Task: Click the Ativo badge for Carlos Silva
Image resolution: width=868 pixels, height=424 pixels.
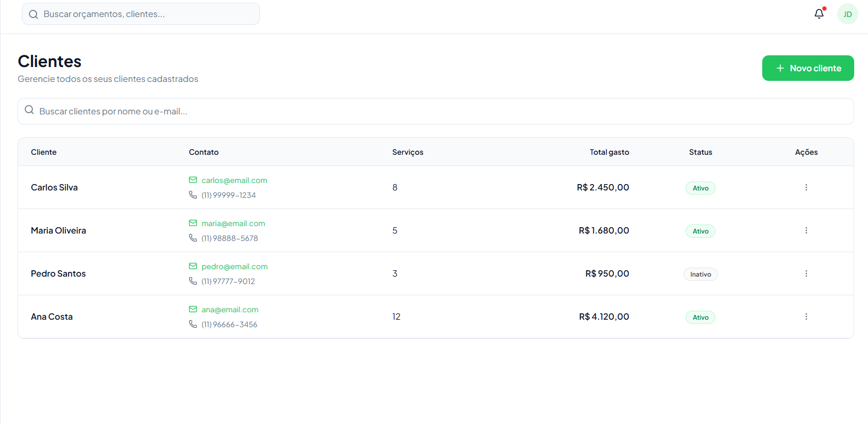Action: pos(701,188)
